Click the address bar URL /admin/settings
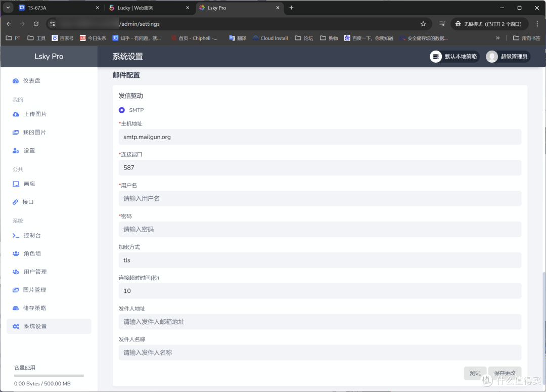The height and width of the screenshot is (392, 546). click(140, 24)
